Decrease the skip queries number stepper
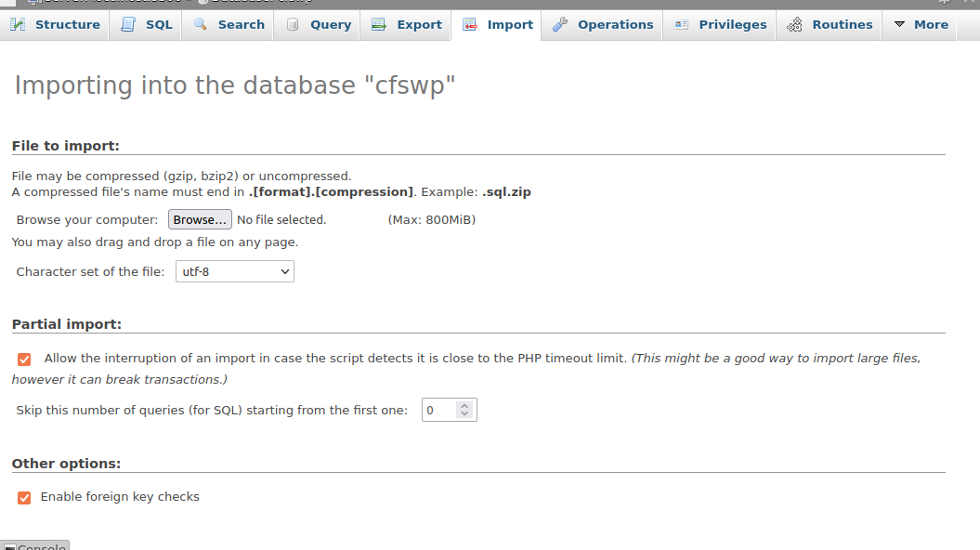This screenshot has height=550, width=980. click(x=464, y=413)
